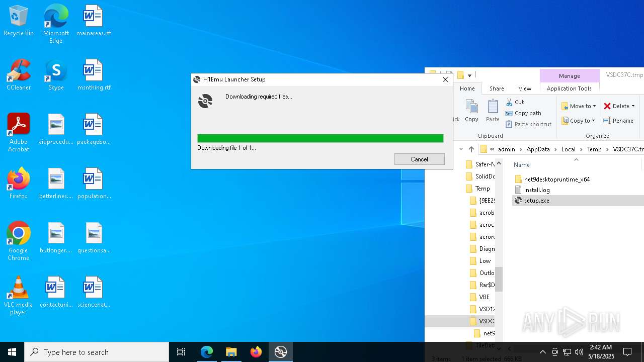
Task: Select the sciencenat document on the desktop
Action: tap(94, 293)
